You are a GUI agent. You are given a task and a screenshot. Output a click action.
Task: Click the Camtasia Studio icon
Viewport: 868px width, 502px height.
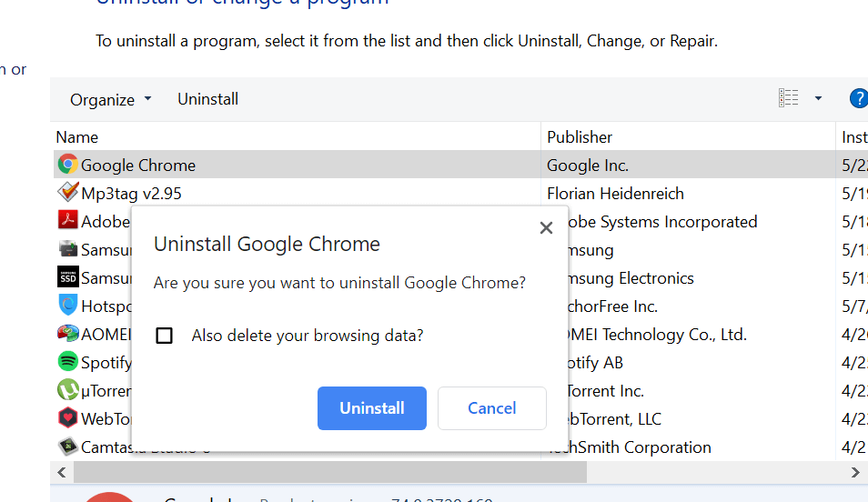click(x=67, y=447)
